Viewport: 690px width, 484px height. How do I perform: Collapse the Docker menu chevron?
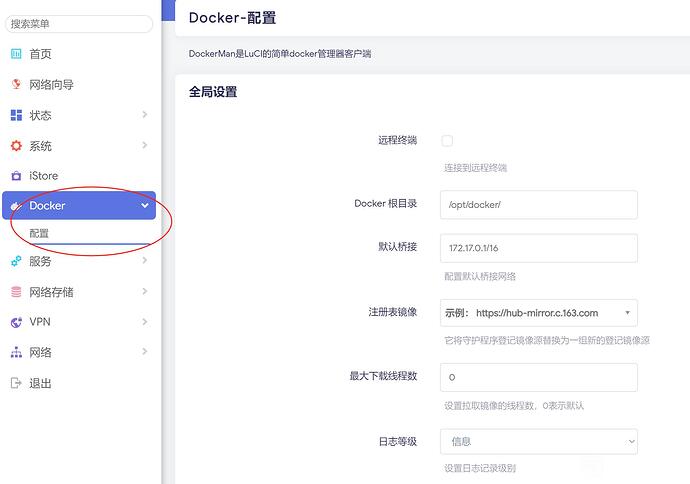(x=145, y=206)
